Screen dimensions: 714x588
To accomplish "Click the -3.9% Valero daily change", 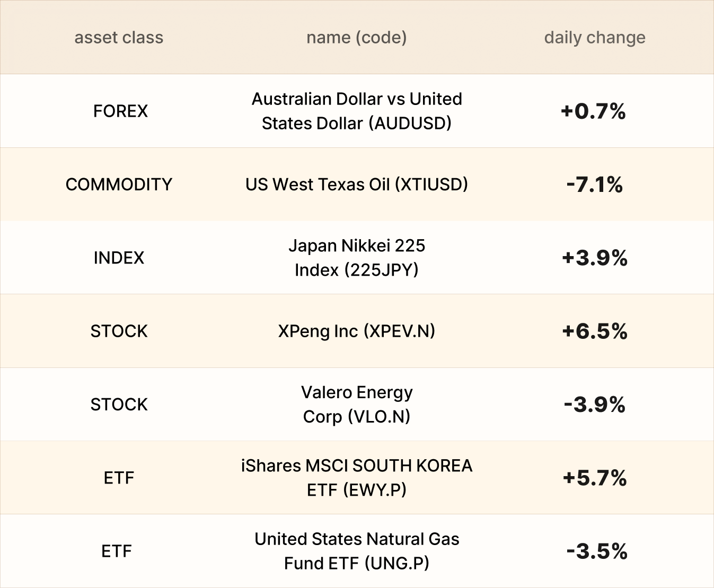I will pos(594,405).
